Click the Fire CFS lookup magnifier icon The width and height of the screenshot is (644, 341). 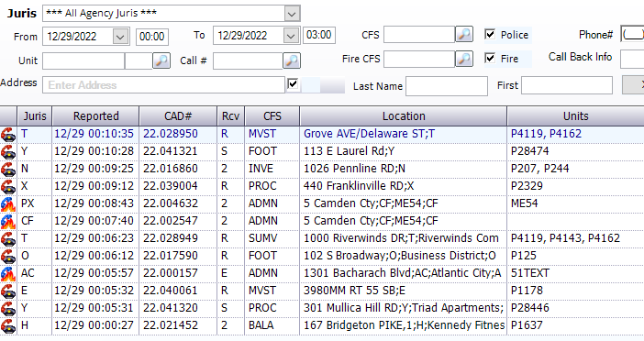click(464, 59)
